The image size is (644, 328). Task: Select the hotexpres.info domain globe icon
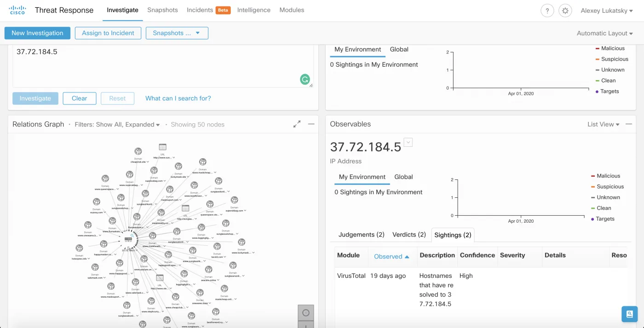point(79,248)
